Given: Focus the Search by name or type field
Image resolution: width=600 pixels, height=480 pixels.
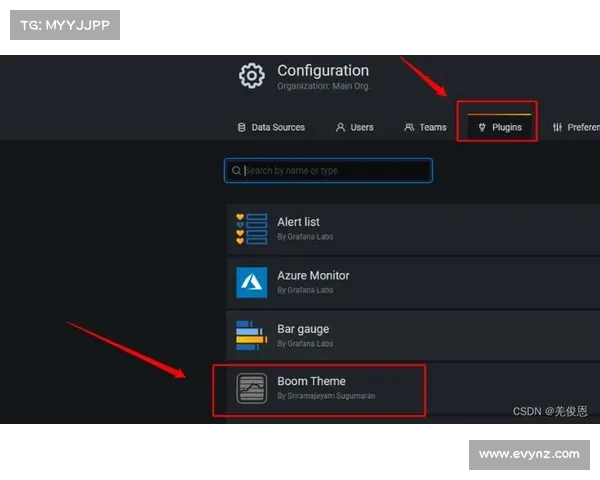Looking at the screenshot, I should (x=328, y=170).
